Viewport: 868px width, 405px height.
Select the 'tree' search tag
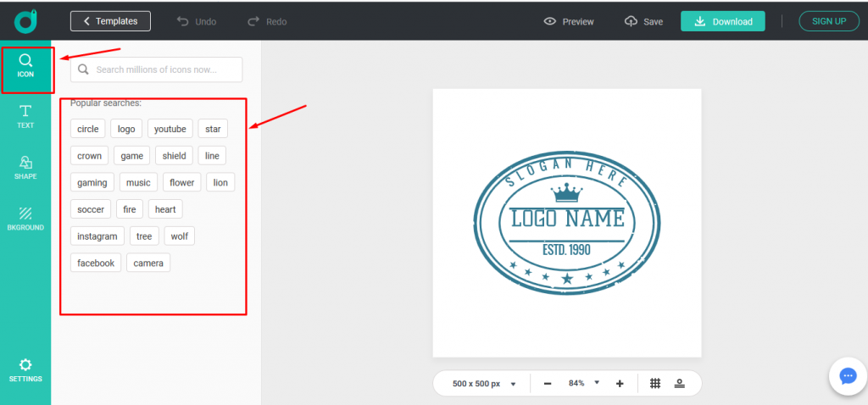(144, 236)
